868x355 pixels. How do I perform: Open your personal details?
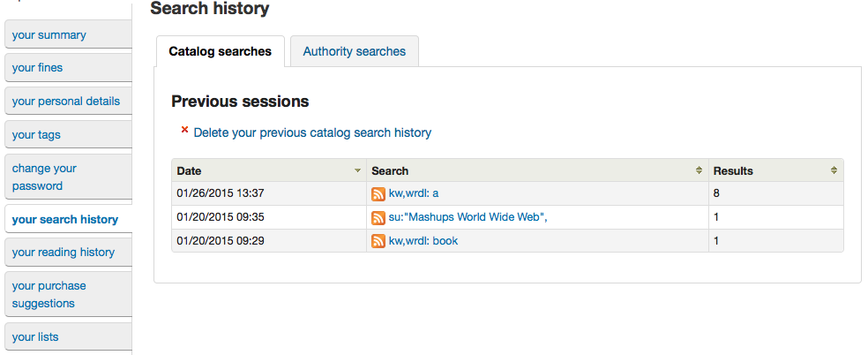[x=66, y=102]
